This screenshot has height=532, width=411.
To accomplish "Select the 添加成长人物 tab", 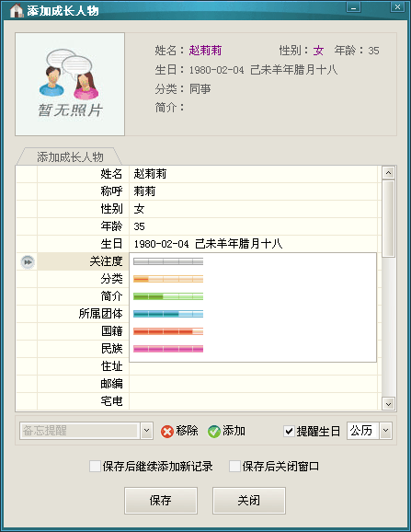I will tap(70, 156).
